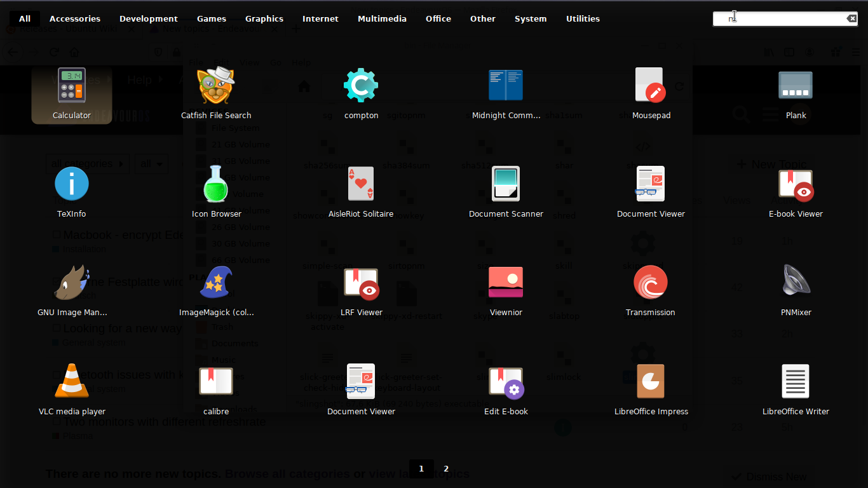This screenshot has height=488, width=868.
Task: Select the Other category tab
Action: [483, 18]
